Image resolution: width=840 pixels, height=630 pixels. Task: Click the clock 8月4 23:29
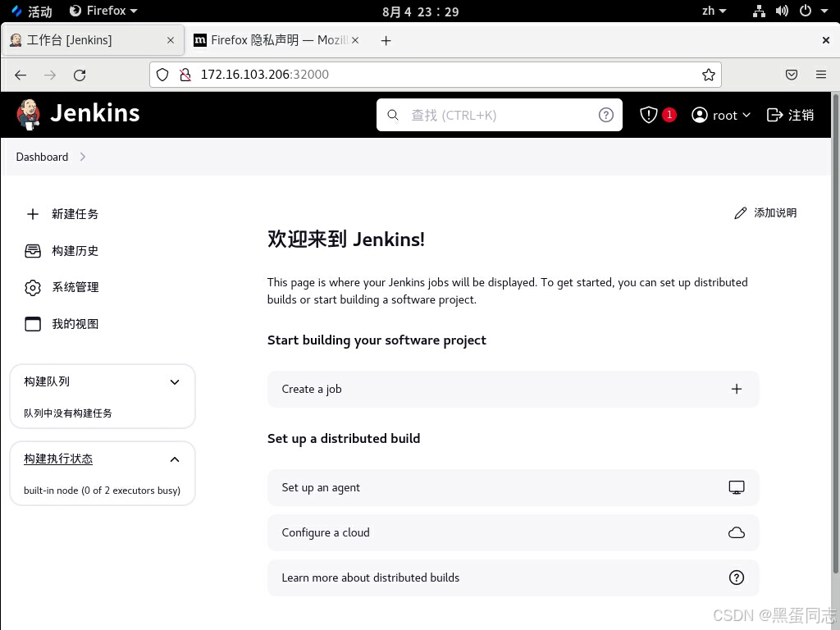[x=421, y=11]
